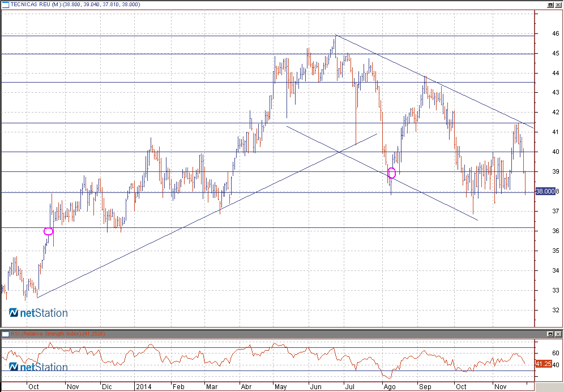This screenshot has width=564, height=392.
Task: Click the TECNICAS REU panel window icon
Action: [x=6, y=5]
